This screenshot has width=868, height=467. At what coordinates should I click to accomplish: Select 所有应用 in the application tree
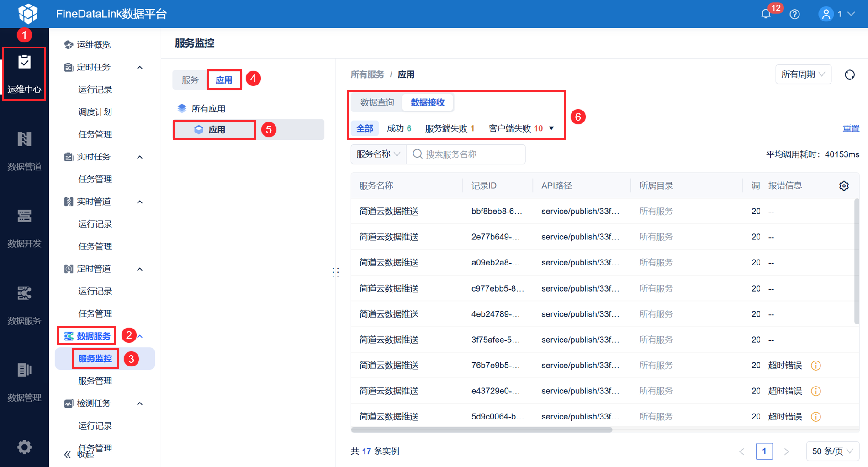(x=208, y=109)
